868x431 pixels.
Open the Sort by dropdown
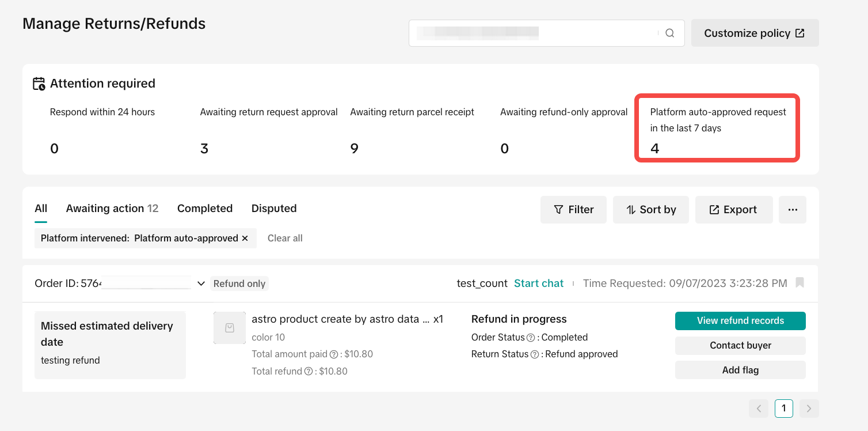[650, 210]
